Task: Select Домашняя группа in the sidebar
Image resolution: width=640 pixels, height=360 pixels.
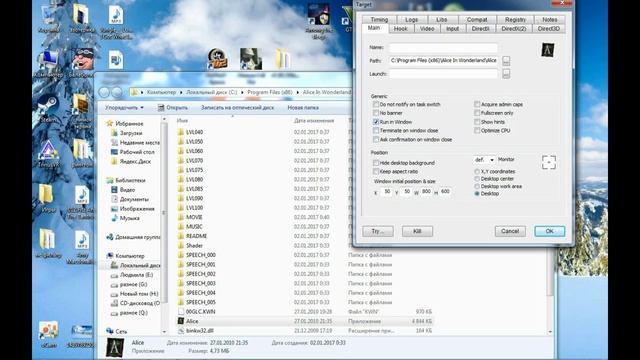Action: click(x=133, y=237)
